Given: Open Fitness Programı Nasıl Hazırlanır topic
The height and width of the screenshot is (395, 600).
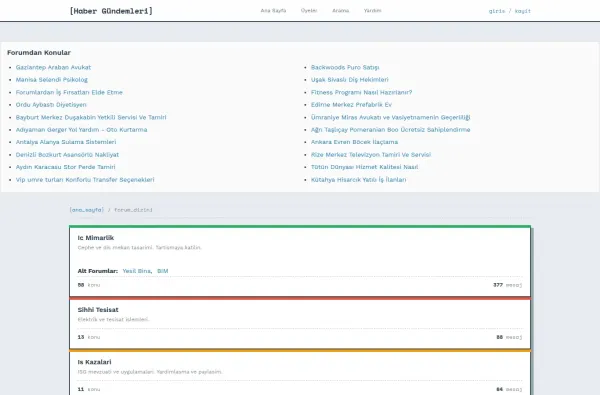Looking at the screenshot, I should click(x=361, y=92).
